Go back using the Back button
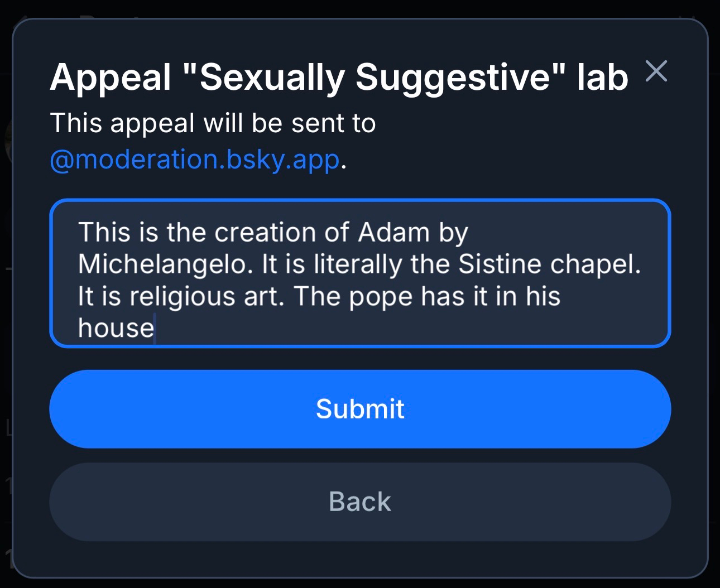 point(360,502)
